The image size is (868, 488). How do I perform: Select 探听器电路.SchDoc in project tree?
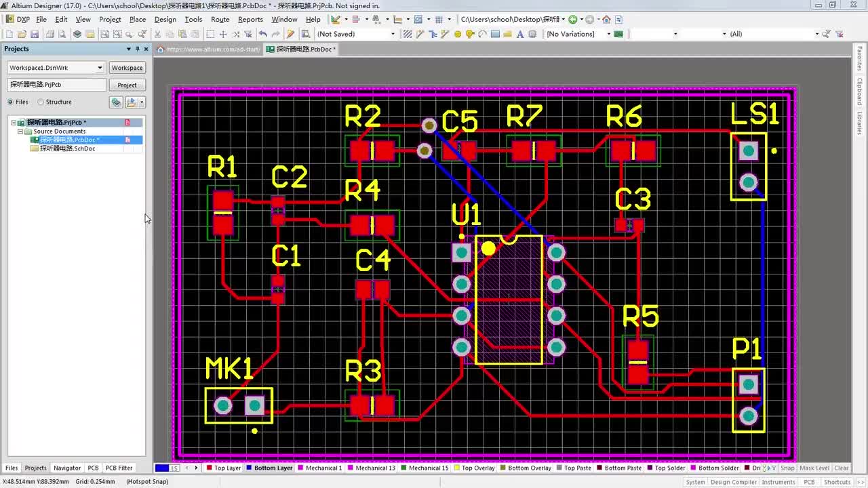pos(67,148)
